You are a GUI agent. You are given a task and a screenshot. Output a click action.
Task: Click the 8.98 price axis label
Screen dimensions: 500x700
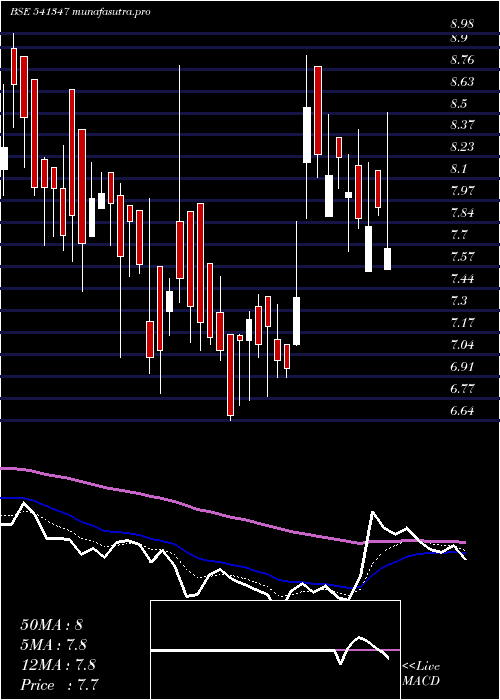[x=462, y=24]
